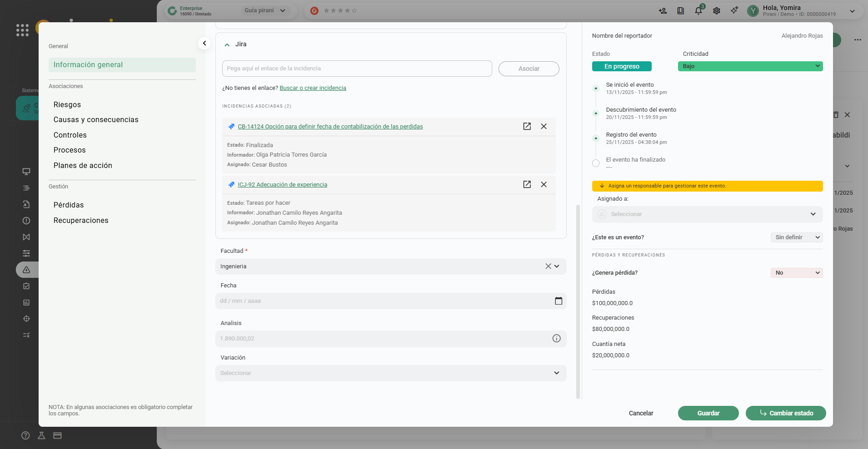Click the calendar icon in Fecha field

coord(559,301)
